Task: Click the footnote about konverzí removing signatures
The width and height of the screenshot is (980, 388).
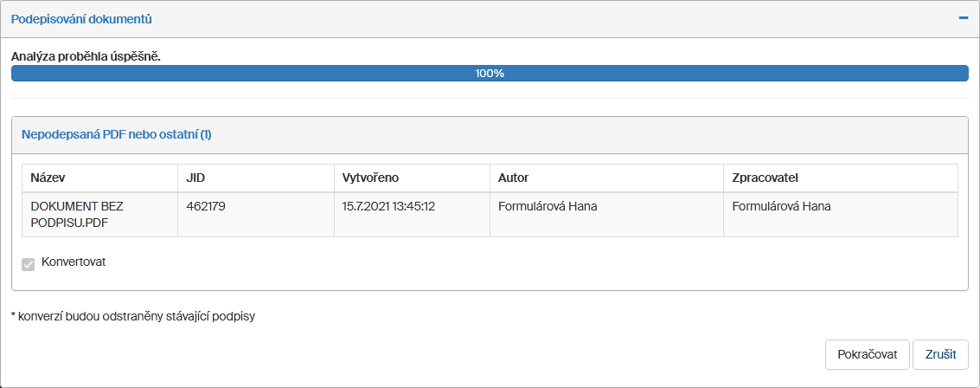Action: (133, 316)
